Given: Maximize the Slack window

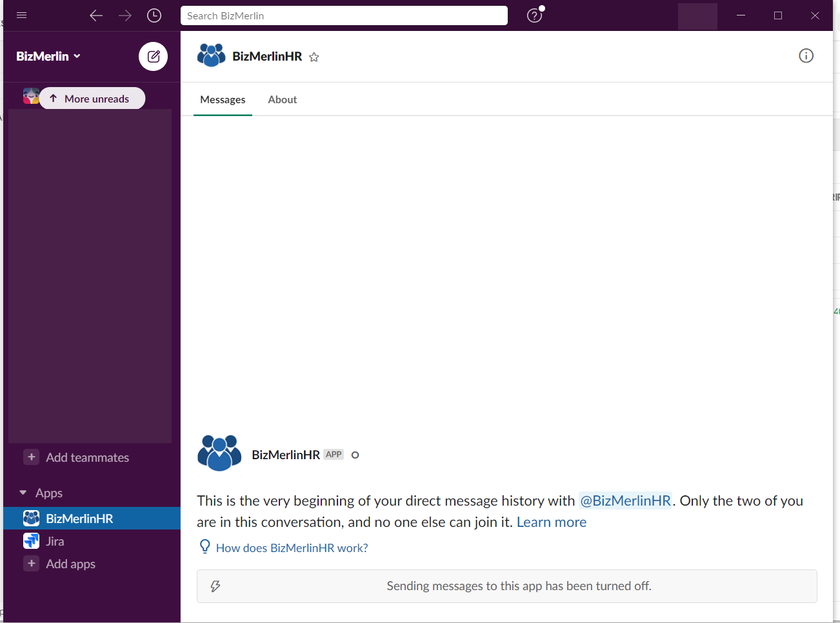Looking at the screenshot, I should click(x=778, y=15).
